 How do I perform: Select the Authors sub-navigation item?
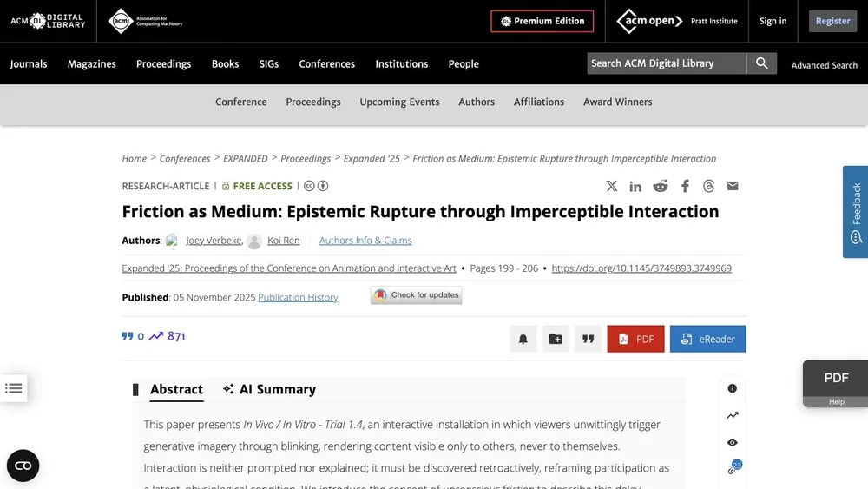(477, 102)
